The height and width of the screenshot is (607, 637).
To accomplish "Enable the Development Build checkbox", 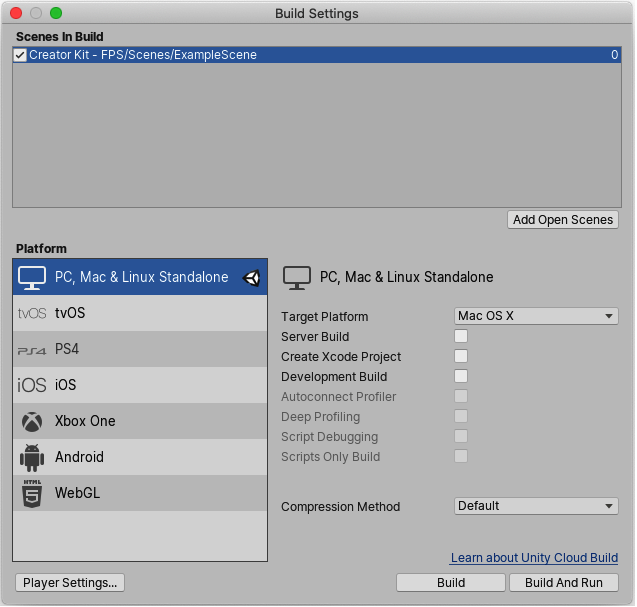I will pyautogui.click(x=461, y=376).
